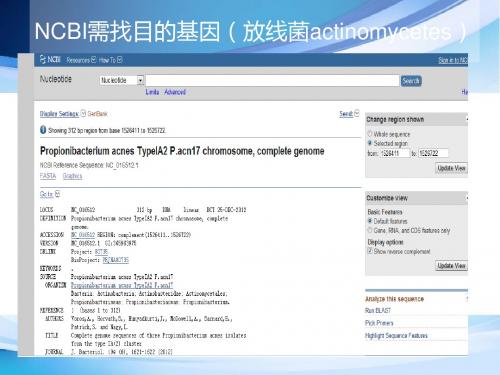This screenshot has height=375, width=500.
Task: Open the Project number link
Action: 101,252
